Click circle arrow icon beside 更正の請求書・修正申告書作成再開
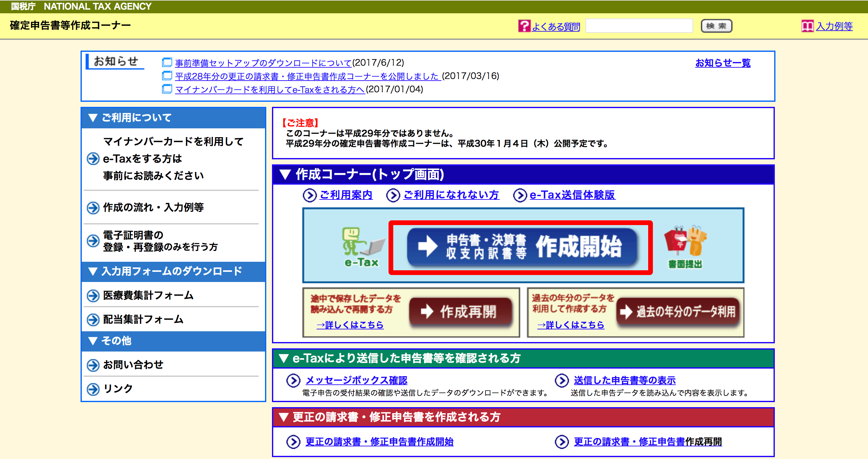 click(562, 442)
